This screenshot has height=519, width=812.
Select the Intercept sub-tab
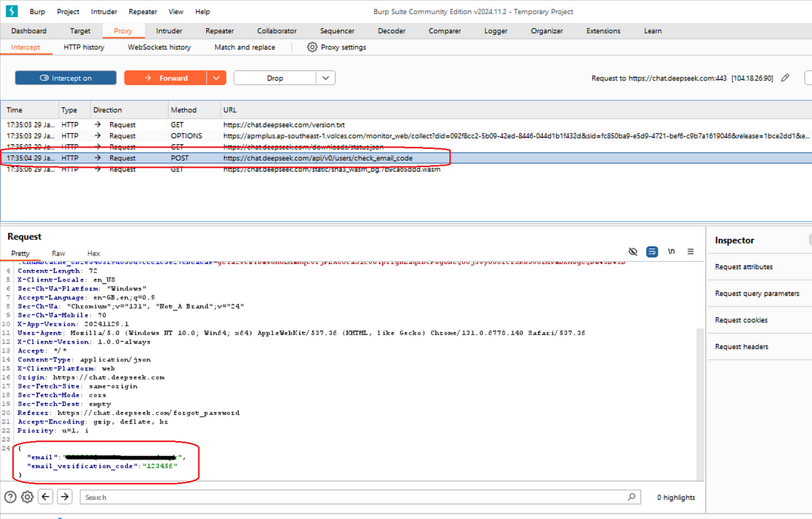pos(26,47)
